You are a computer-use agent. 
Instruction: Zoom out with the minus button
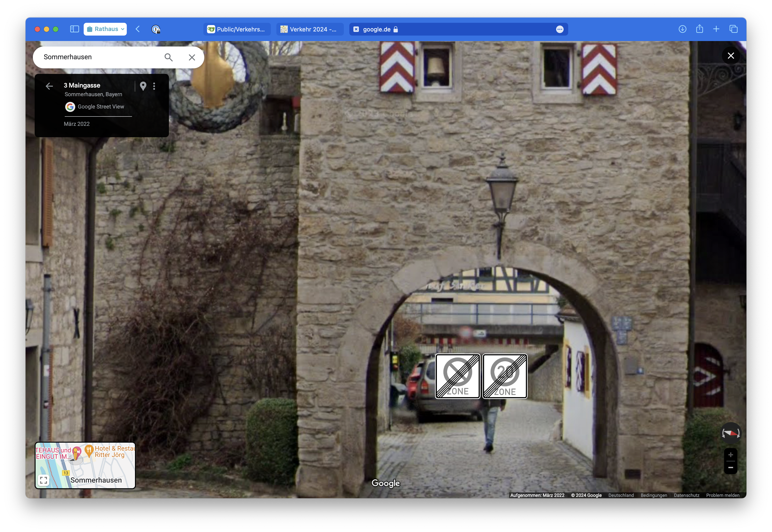[x=730, y=467]
